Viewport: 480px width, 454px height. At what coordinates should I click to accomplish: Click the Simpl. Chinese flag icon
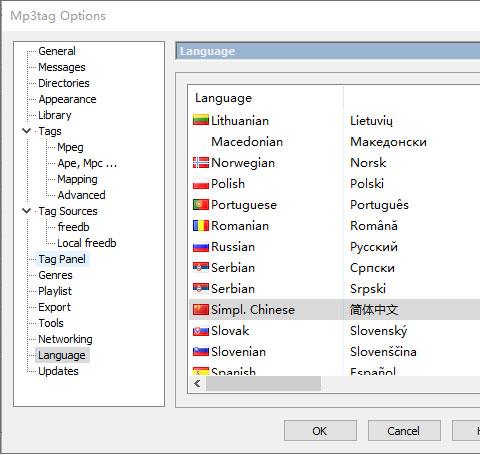click(201, 310)
